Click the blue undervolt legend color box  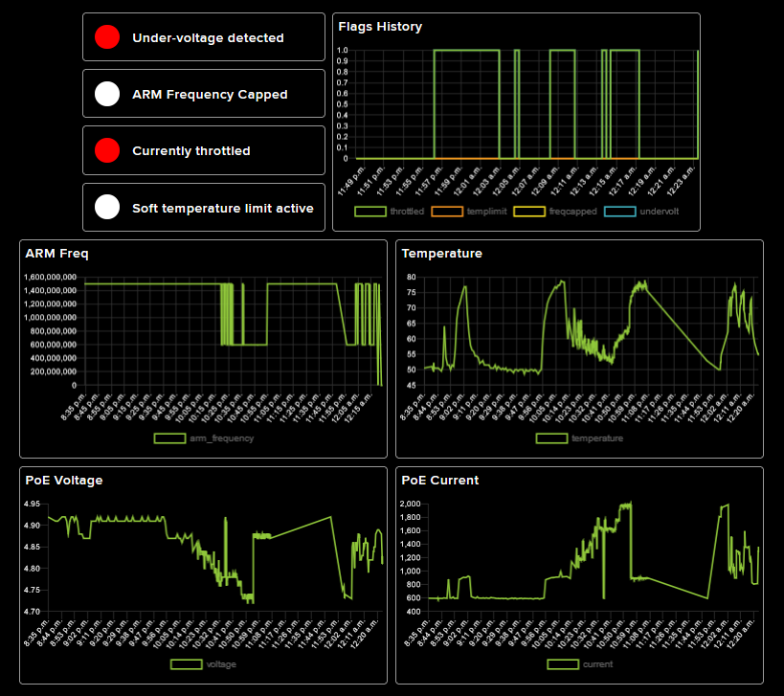pos(619,211)
